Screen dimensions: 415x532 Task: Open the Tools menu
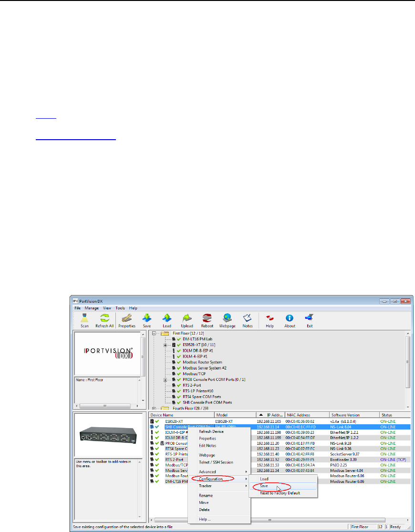(120, 308)
